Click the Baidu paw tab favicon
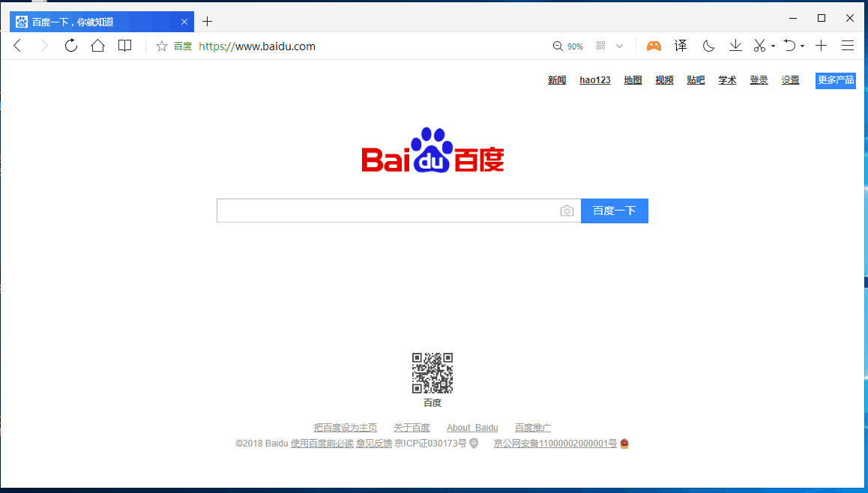The height and width of the screenshot is (493, 868). tap(22, 22)
